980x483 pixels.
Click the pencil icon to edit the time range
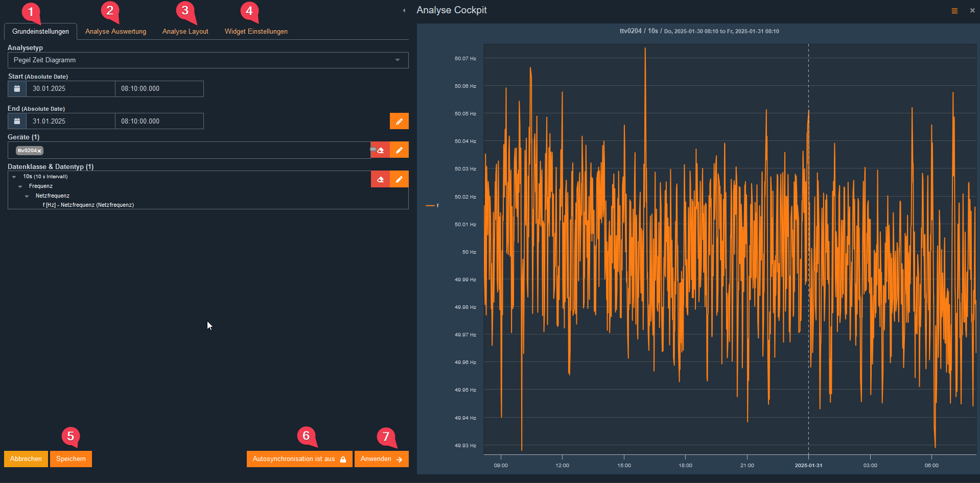pos(399,122)
